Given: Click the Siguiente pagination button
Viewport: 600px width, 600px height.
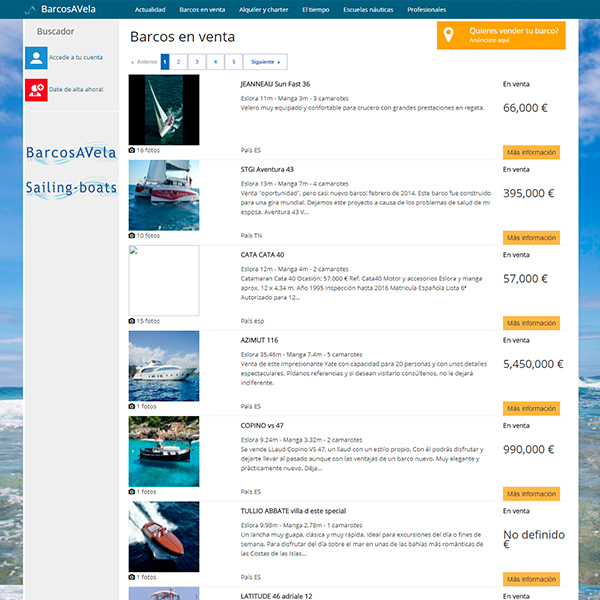Looking at the screenshot, I should (265, 62).
